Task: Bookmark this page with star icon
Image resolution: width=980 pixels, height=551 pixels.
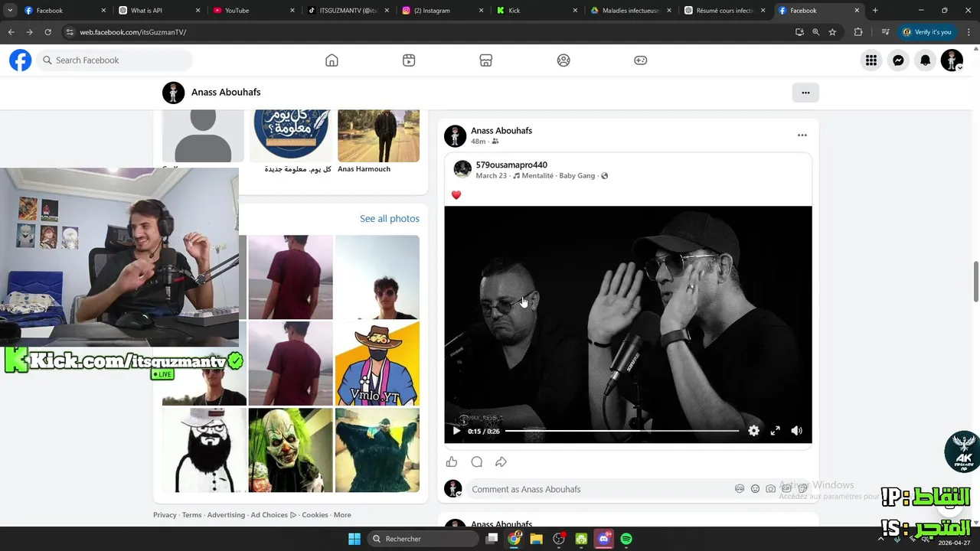Action: pos(832,32)
